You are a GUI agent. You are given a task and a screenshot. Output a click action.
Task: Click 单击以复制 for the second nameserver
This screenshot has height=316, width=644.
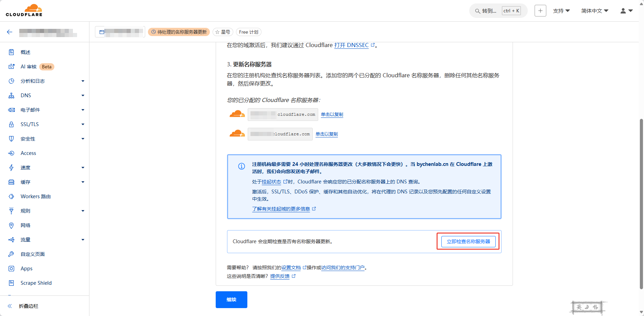(x=327, y=134)
